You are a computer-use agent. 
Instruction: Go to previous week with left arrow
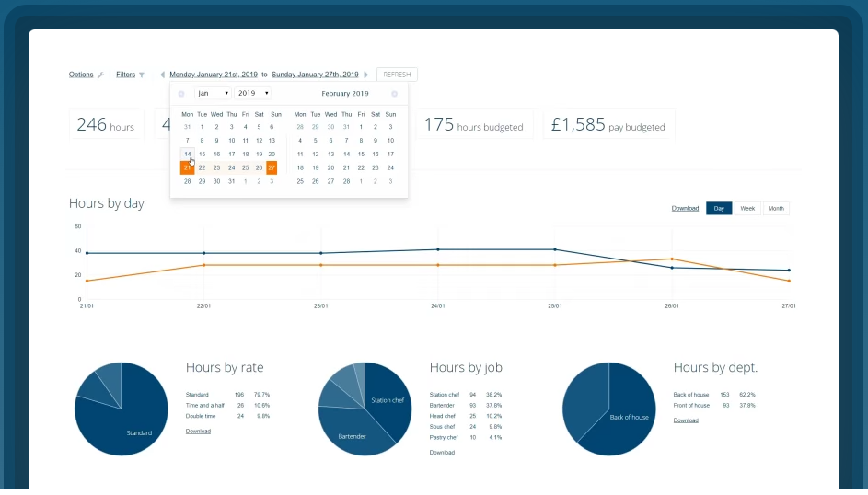(x=162, y=75)
